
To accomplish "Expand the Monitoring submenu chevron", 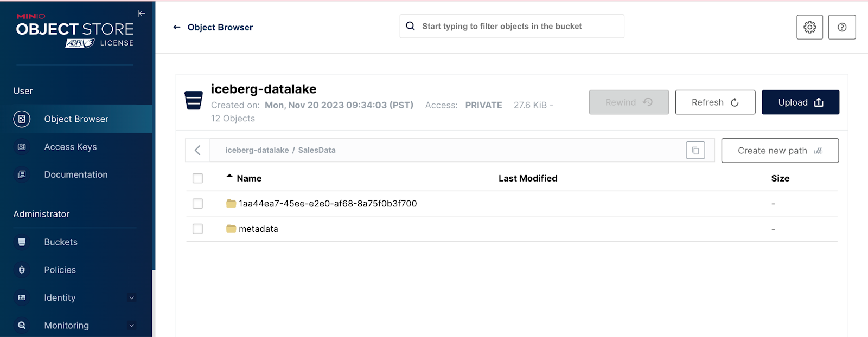I will point(131,326).
